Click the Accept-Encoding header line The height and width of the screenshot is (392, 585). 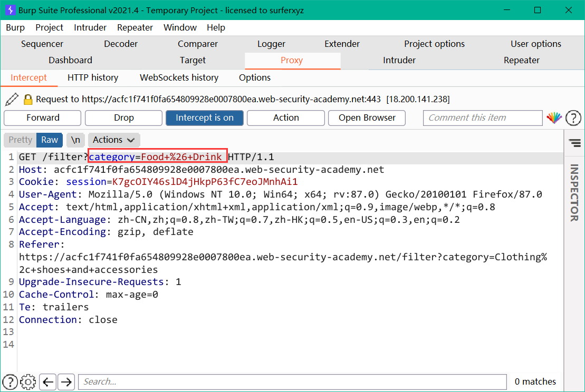(x=107, y=232)
